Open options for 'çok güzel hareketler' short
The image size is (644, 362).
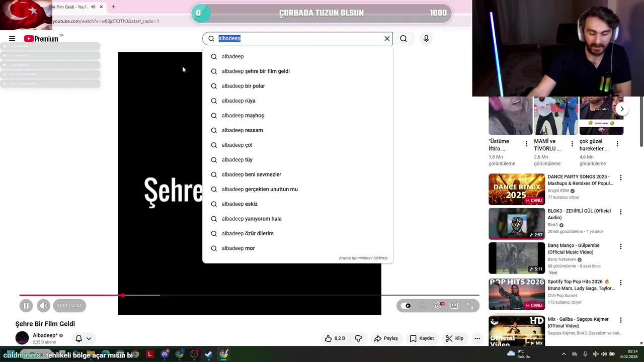coord(617,144)
